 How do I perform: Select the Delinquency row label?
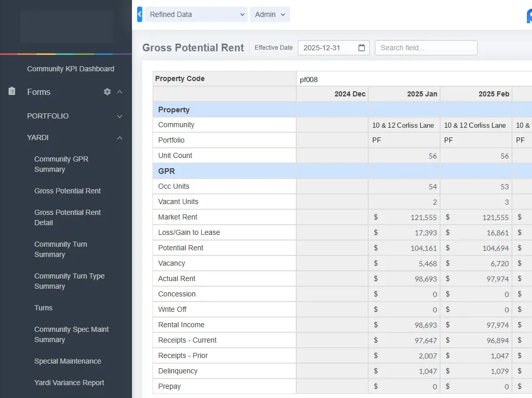(178, 371)
